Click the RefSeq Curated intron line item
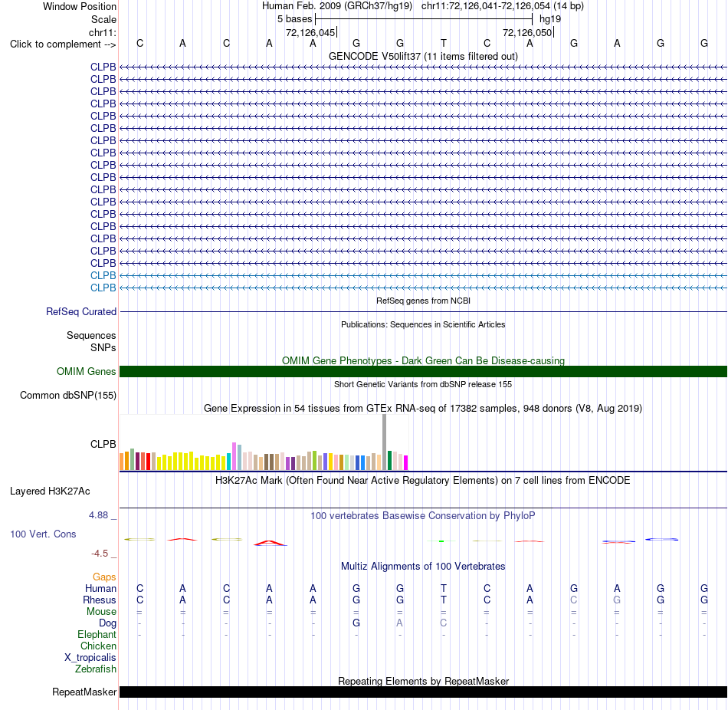 coord(423,311)
